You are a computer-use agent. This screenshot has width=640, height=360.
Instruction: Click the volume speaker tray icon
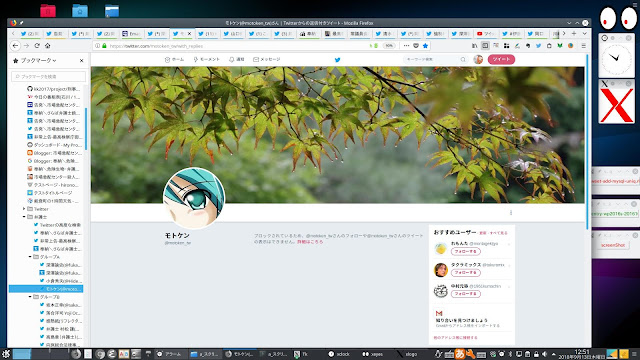pyautogui.click(x=544, y=354)
